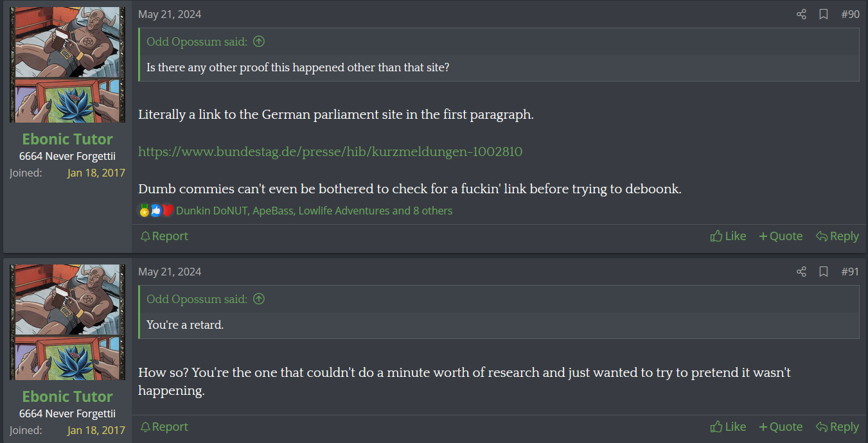Viewport: 868px width, 443px height.
Task: Click share icon on post #91
Action: click(x=801, y=272)
